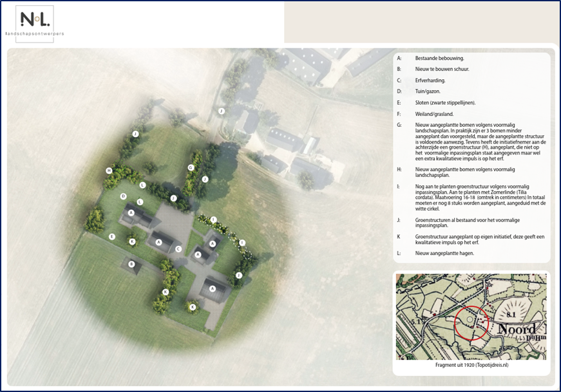
Task: Click the N.L landschapsontwerpers logo
Action: [x=35, y=24]
